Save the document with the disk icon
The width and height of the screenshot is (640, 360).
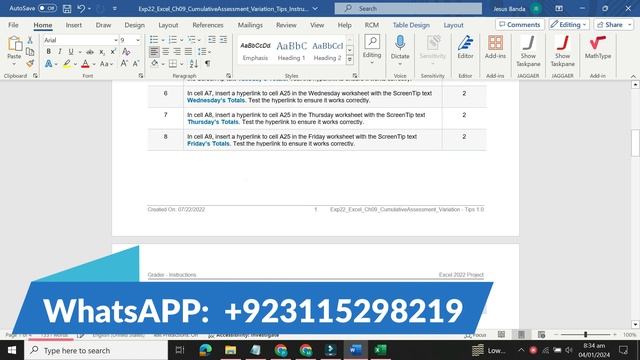pyautogui.click(x=67, y=9)
